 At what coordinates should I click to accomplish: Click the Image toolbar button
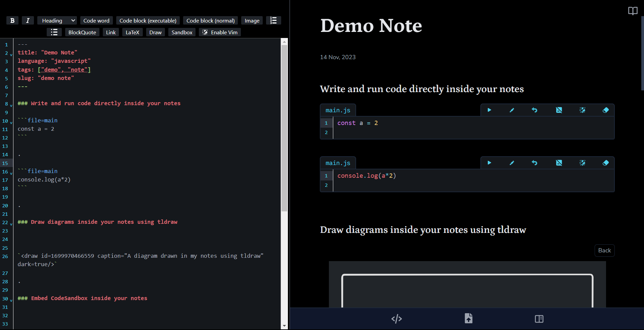point(252,20)
